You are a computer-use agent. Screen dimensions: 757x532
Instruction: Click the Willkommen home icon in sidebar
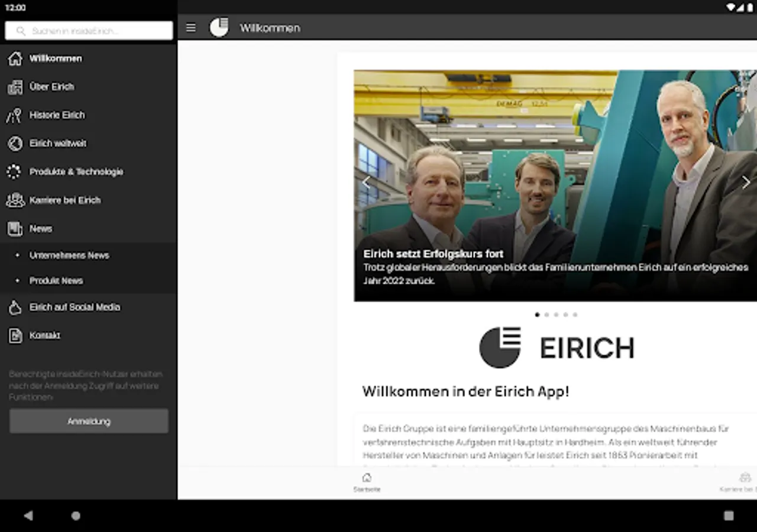15,59
